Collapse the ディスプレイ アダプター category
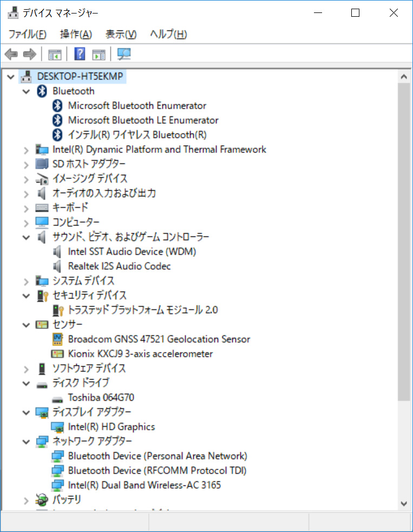 (x=26, y=413)
